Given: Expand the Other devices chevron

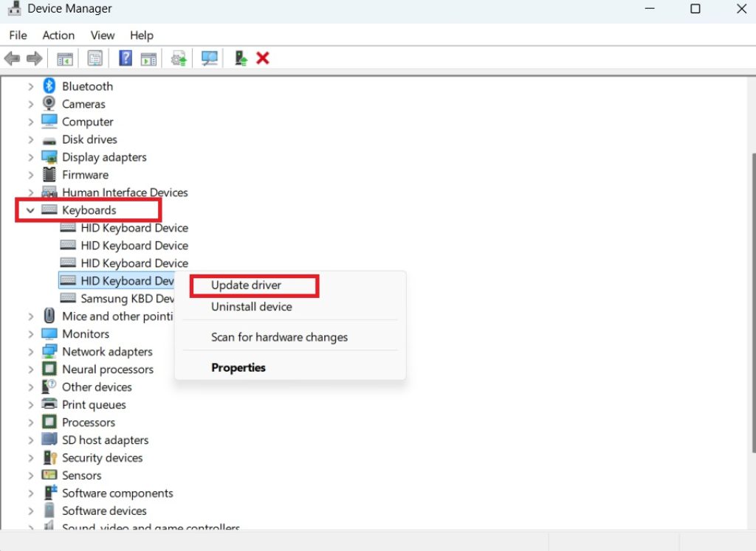Looking at the screenshot, I should point(31,387).
